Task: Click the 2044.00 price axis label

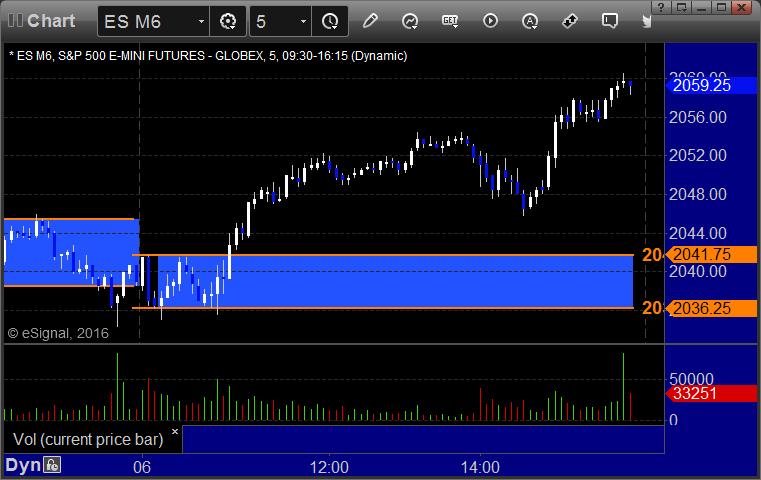Action: point(697,233)
